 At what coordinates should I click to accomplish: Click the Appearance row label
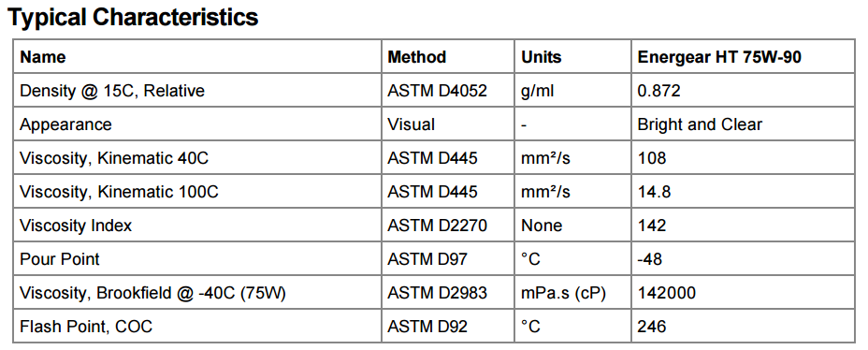tap(65, 124)
